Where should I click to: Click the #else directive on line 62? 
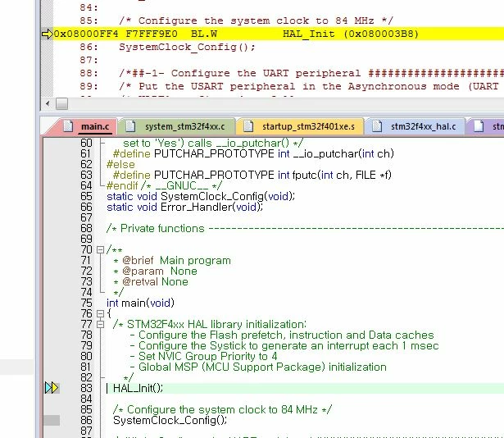coord(120,164)
